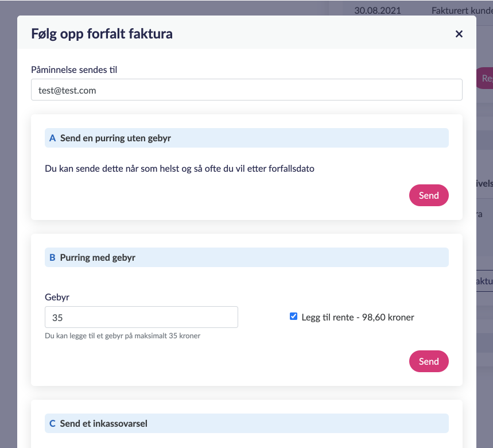This screenshot has width=493, height=448.
Task: Click the Påminnelse sendes til email field
Action: point(246,90)
